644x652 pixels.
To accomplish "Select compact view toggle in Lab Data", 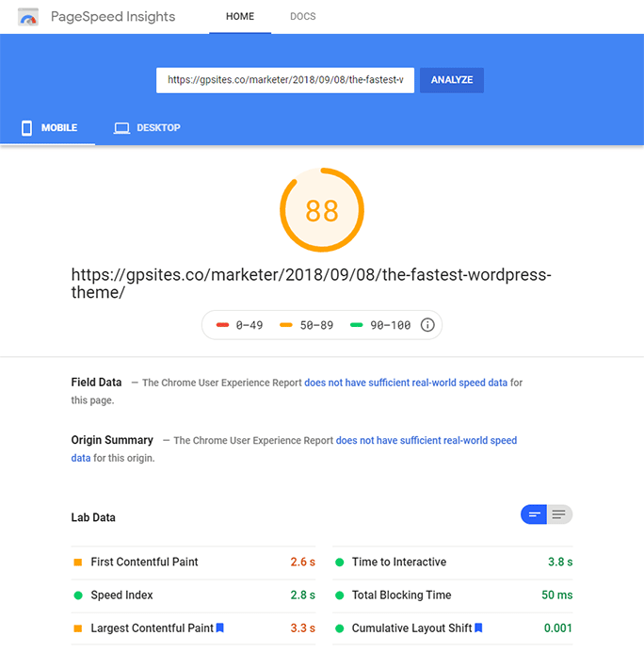I will 534,514.
